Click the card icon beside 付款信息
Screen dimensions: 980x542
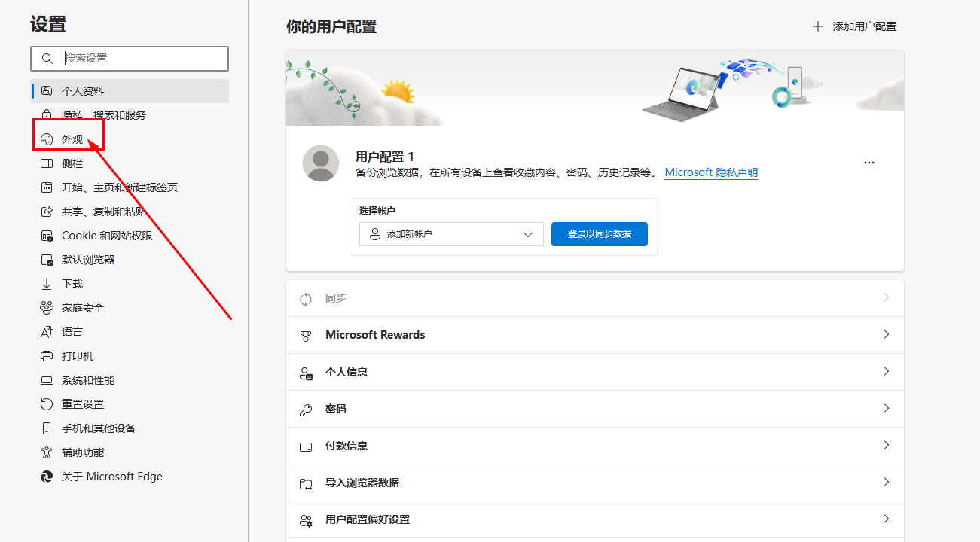click(306, 446)
